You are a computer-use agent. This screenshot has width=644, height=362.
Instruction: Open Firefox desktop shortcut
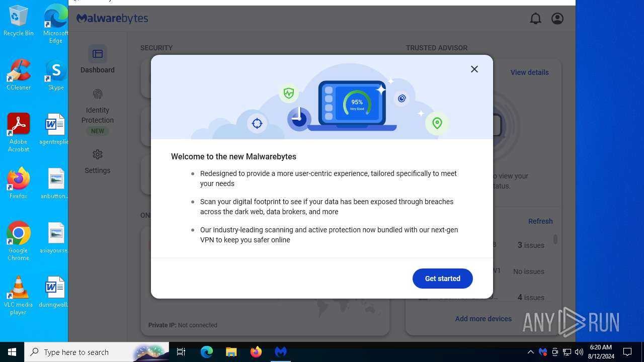click(x=19, y=184)
